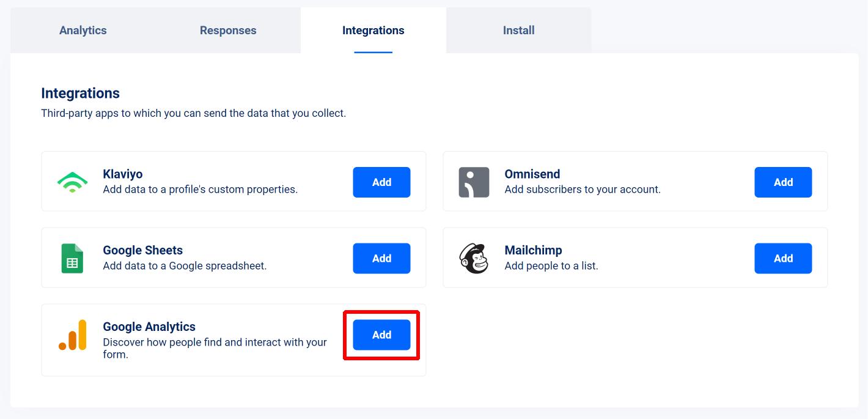This screenshot has width=868, height=419.
Task: Click the Klaviyo logo icon
Action: (x=72, y=182)
